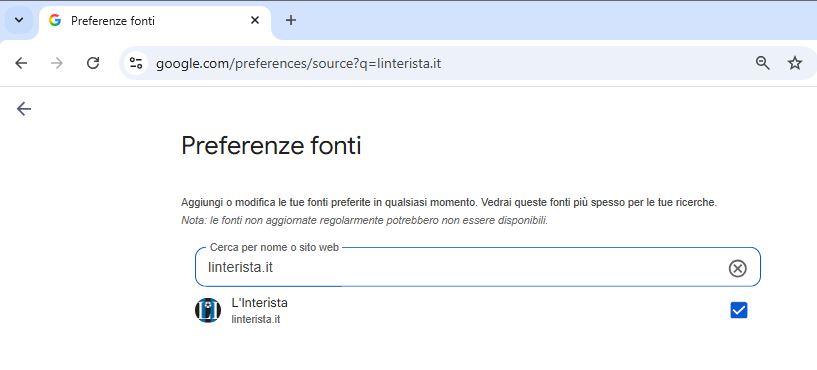
Task: Close the Preferenze fonti tab
Action: coord(255,20)
